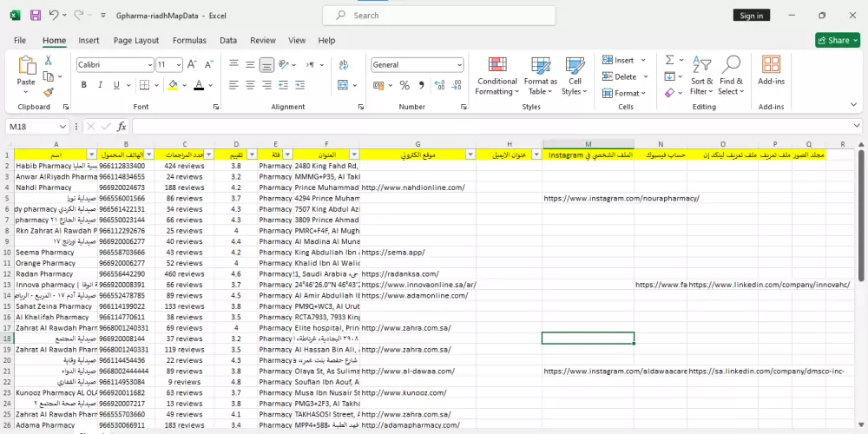Toggle Italic formatting

tap(101, 85)
